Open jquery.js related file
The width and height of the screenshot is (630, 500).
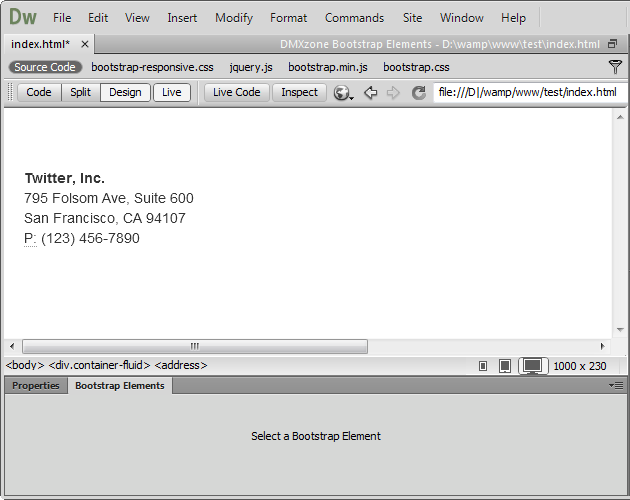[x=251, y=67]
